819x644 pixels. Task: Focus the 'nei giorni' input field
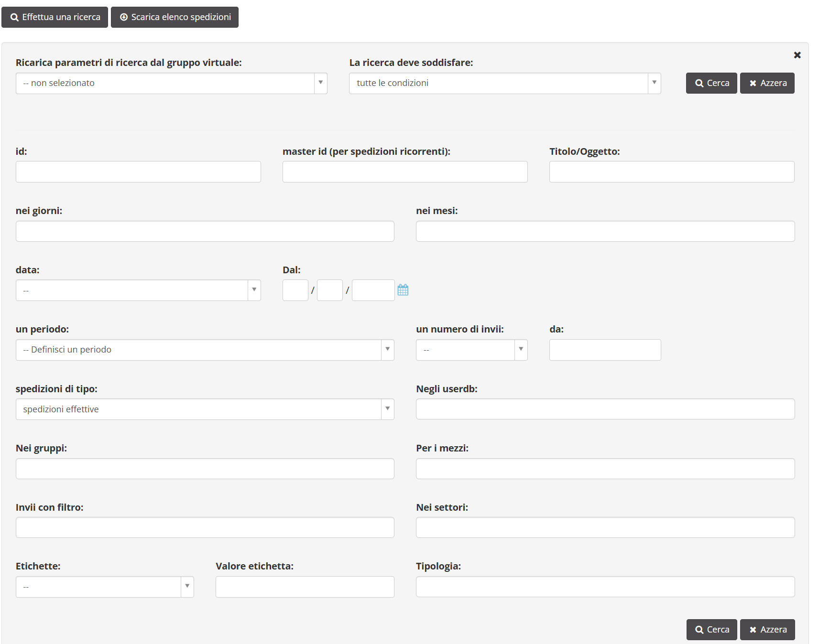click(x=205, y=231)
